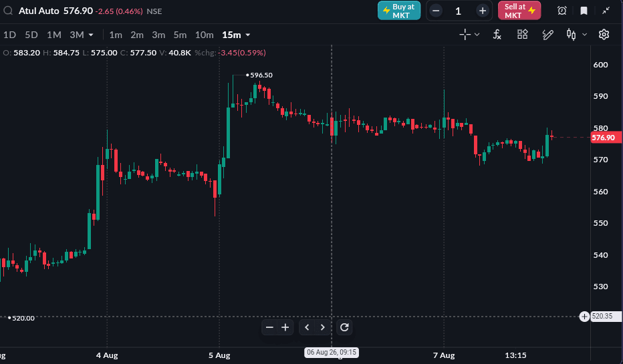The height and width of the screenshot is (364, 623).
Task: Increase quantity with the plus stepper
Action: [483, 11]
